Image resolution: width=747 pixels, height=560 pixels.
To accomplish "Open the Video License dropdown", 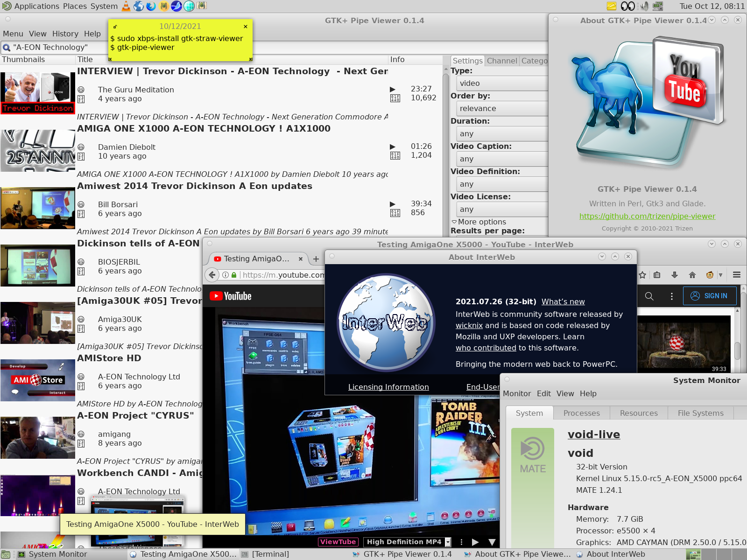I will tap(501, 209).
